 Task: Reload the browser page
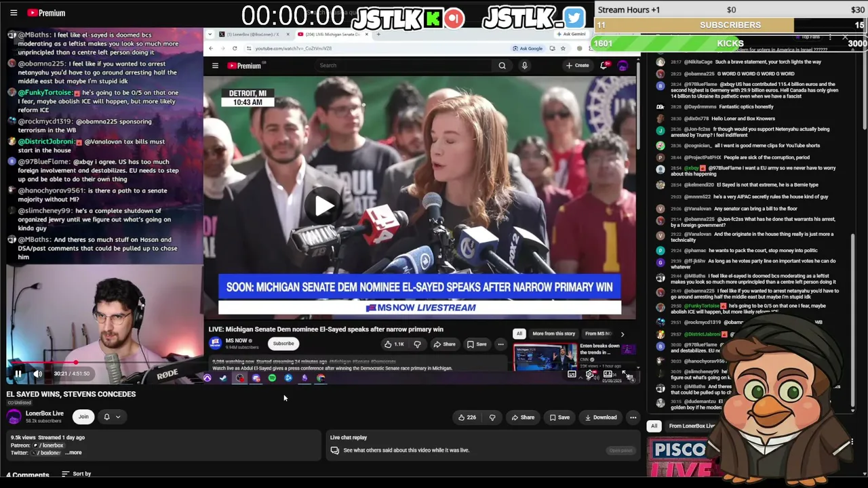235,48
